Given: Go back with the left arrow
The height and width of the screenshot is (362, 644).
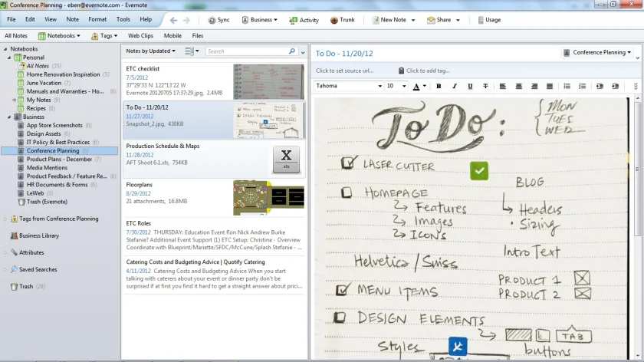Looking at the screenshot, I should [174, 20].
